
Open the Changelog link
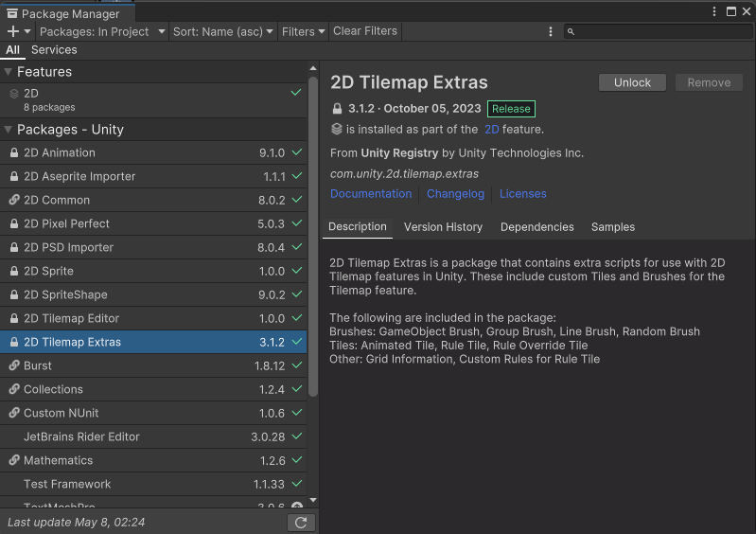tap(455, 194)
